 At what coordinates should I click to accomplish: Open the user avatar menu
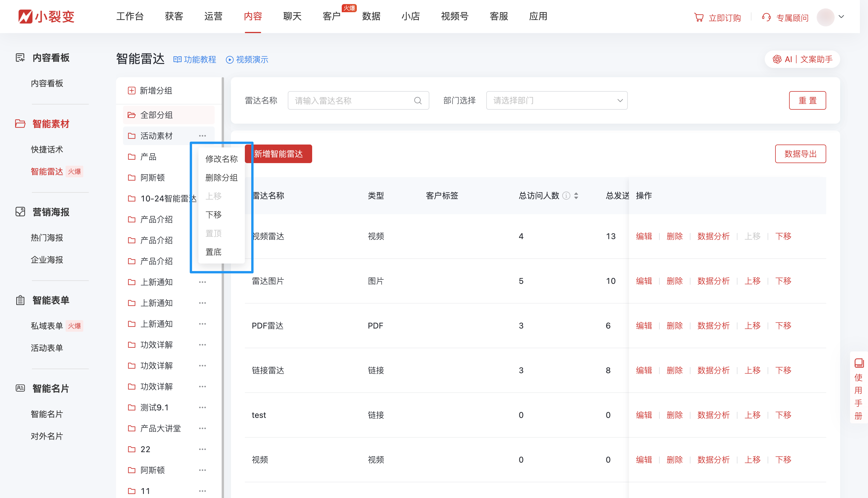[x=826, y=17]
